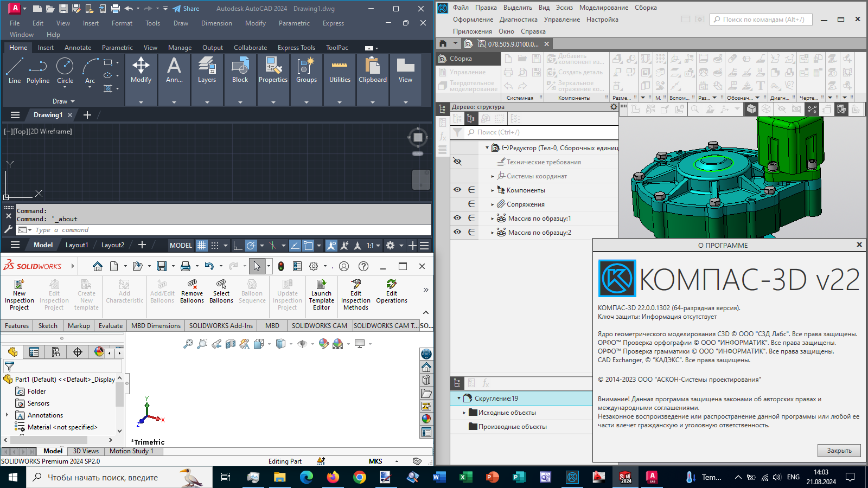Toggle visibility eye for Массив по образцу:1
Viewport: 868px width, 488px height.
[457, 218]
